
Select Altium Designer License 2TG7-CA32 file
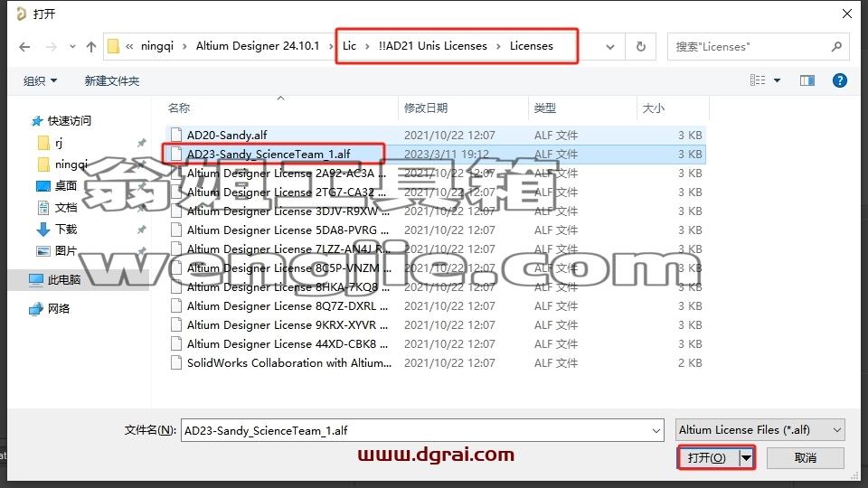[x=435, y=192]
